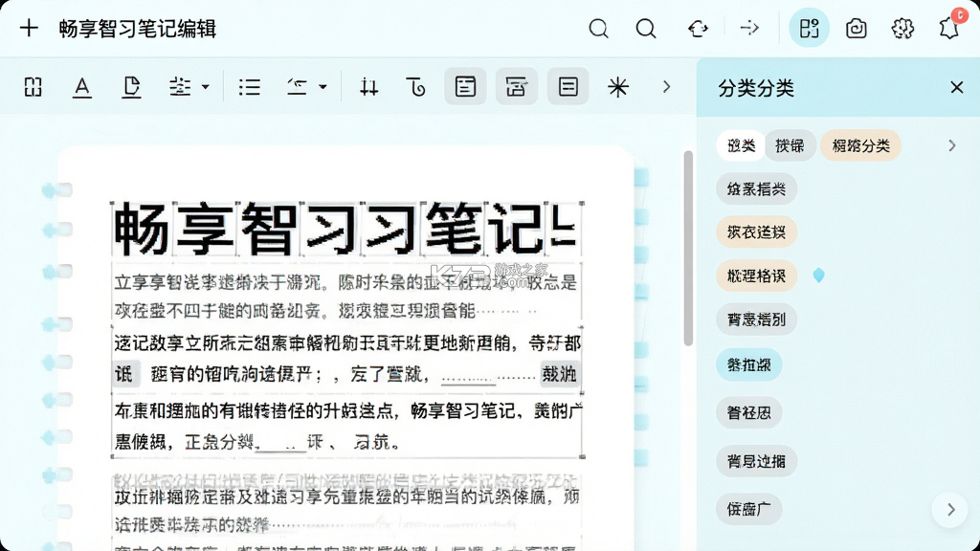Click the first gray tag below the tabs
Viewport: 980px width, 551px height.
point(756,188)
